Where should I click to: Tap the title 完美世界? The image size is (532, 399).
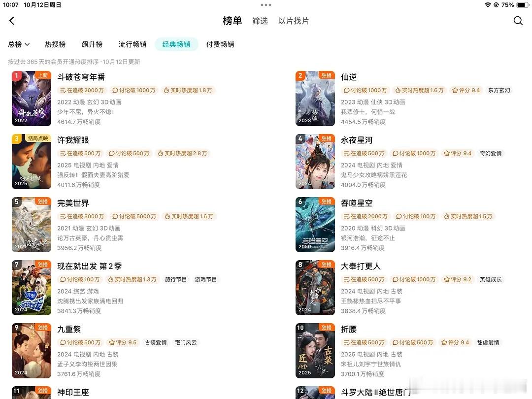point(73,203)
